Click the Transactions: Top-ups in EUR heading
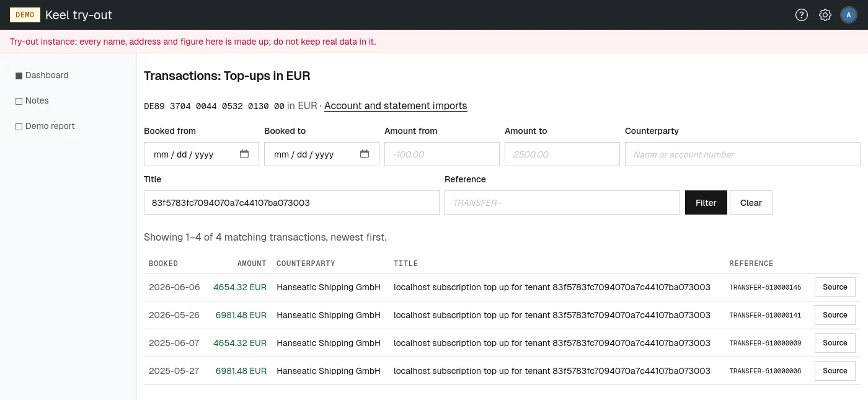 pos(227,76)
